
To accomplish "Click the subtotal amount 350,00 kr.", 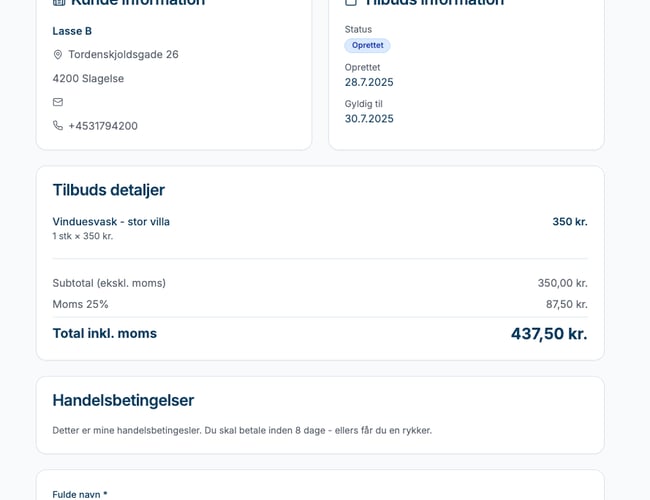I will (x=563, y=283).
